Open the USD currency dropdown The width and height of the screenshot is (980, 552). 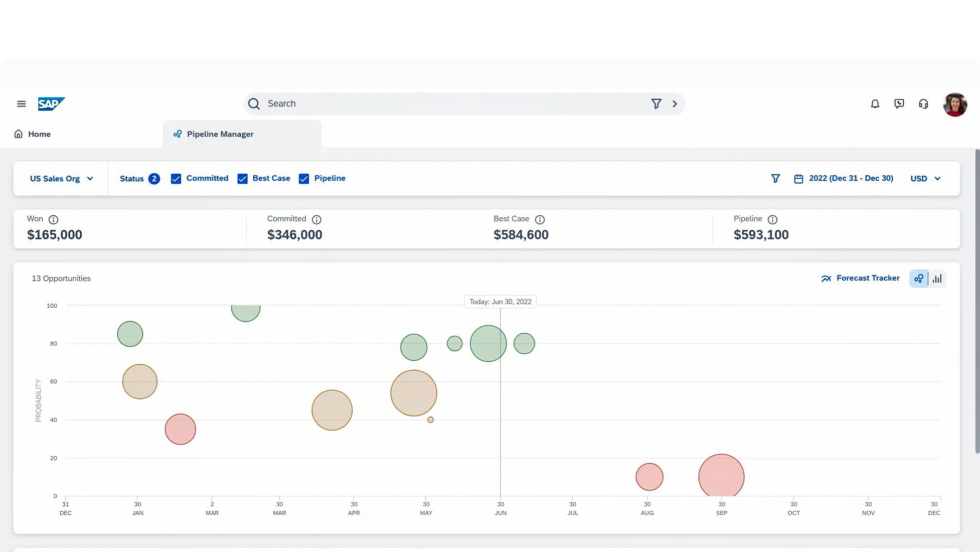tap(925, 179)
